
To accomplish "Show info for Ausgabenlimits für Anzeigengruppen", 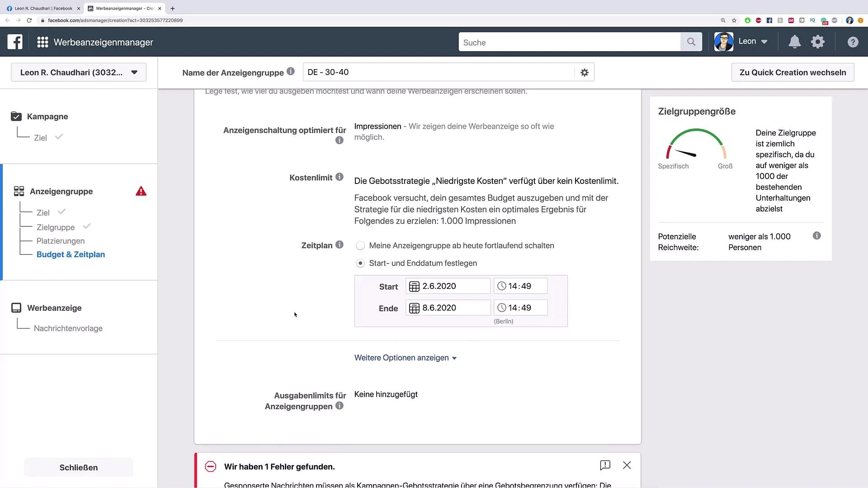I will point(340,406).
